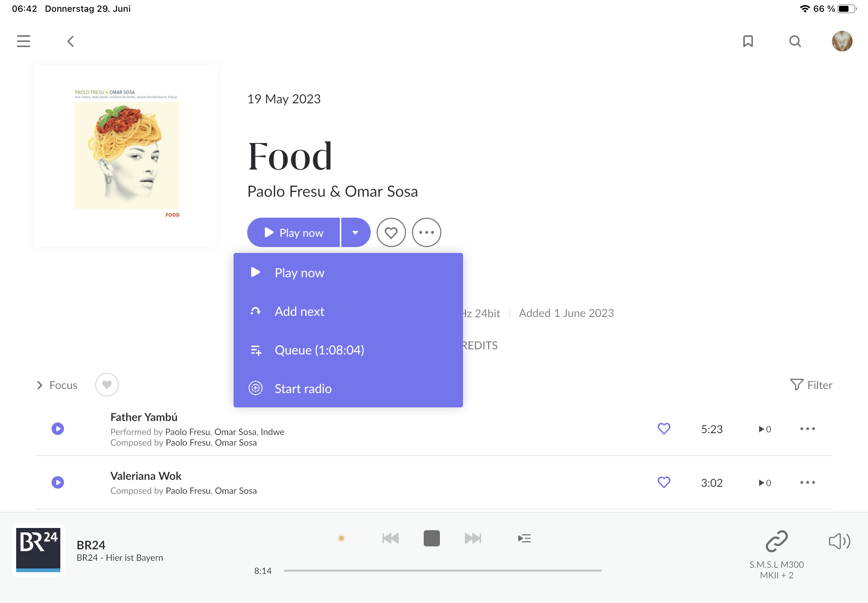Open the Filter options for the track list
Viewport: 868px width, 603px height.
click(811, 385)
